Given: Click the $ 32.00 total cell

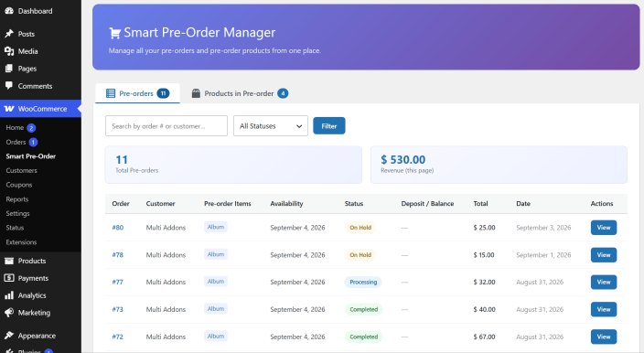Looking at the screenshot, I should 484,282.
